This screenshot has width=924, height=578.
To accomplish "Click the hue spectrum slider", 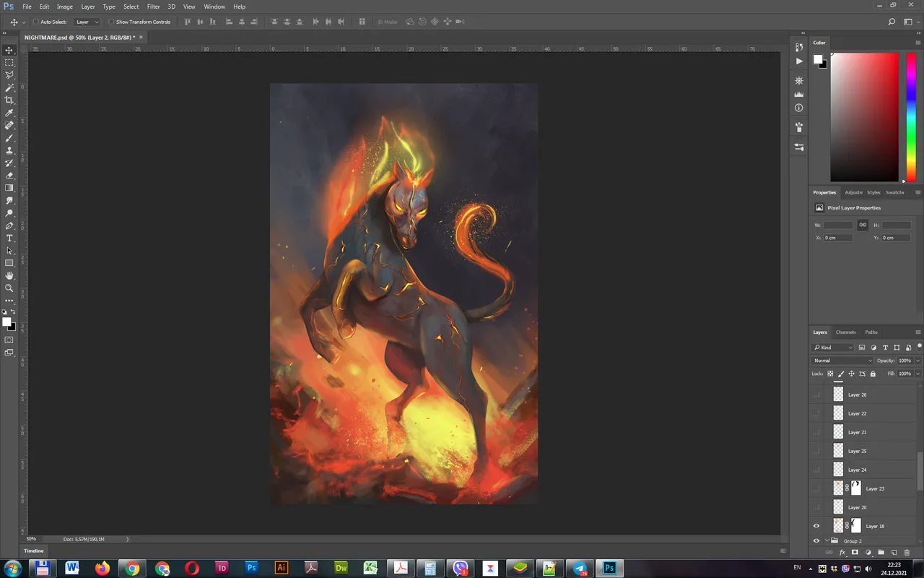I will (910, 117).
